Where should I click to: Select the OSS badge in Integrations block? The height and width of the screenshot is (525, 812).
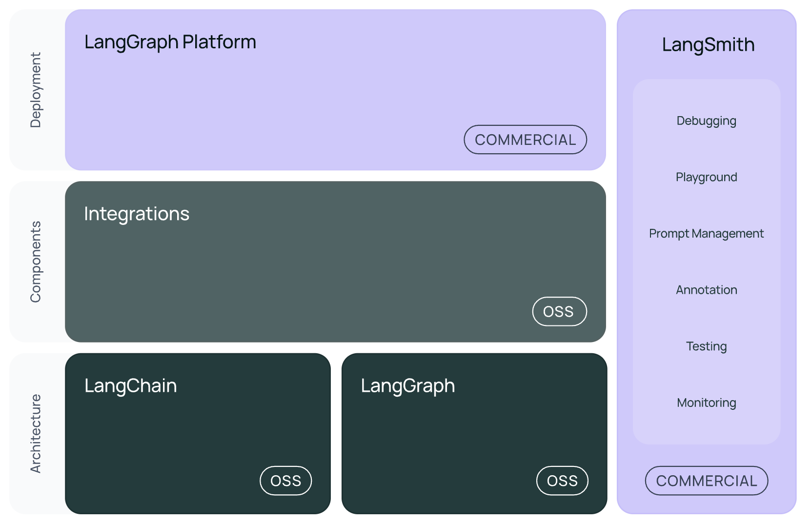coord(559,311)
